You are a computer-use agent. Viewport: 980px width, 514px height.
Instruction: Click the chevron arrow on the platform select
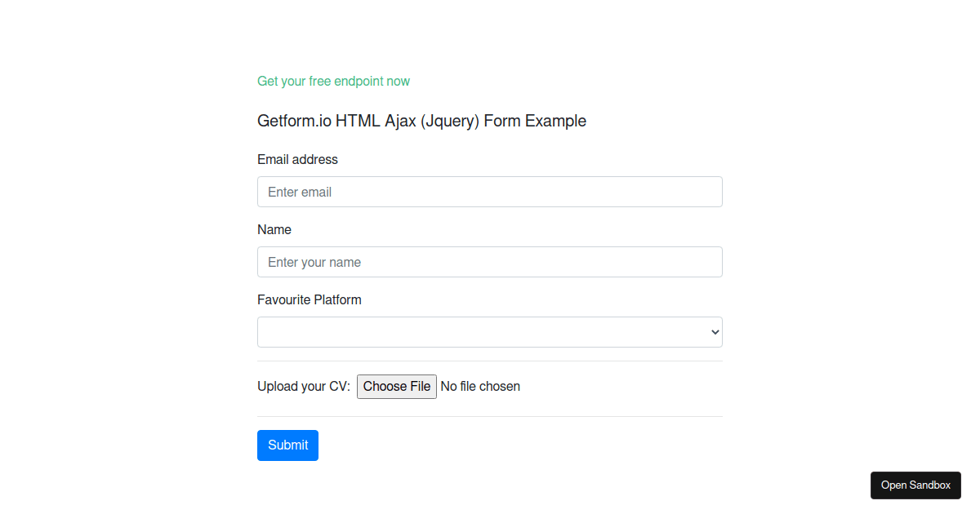[715, 332]
